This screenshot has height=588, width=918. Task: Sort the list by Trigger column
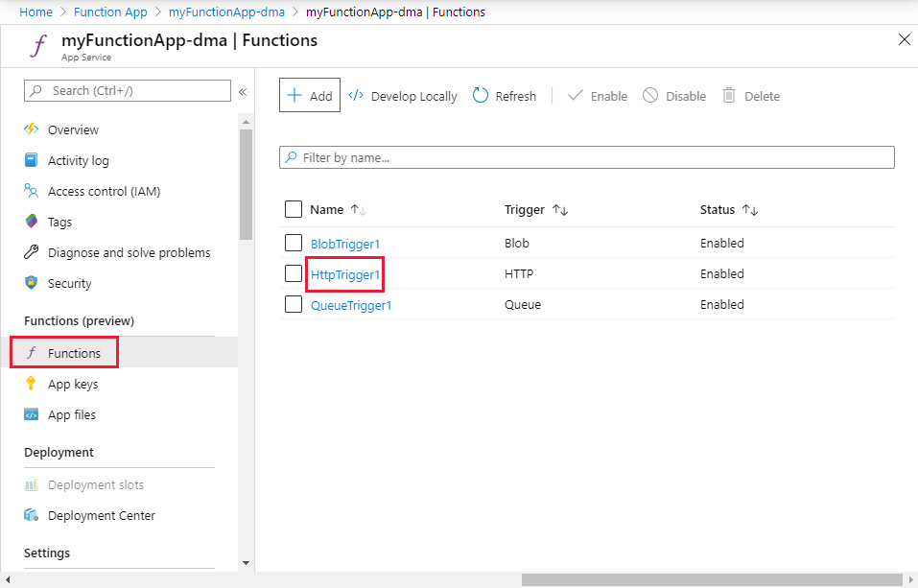(535, 209)
